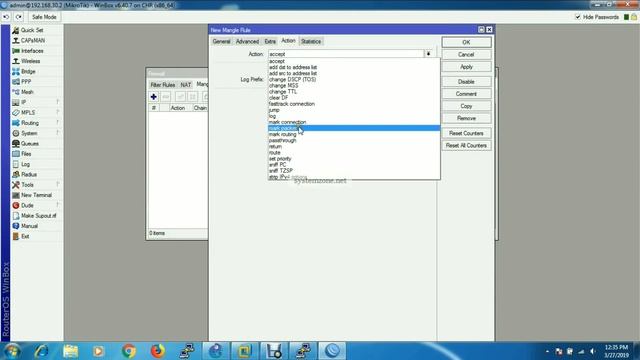Click the Action combo box field
Viewport: 640px width, 360px height.
(x=346, y=54)
